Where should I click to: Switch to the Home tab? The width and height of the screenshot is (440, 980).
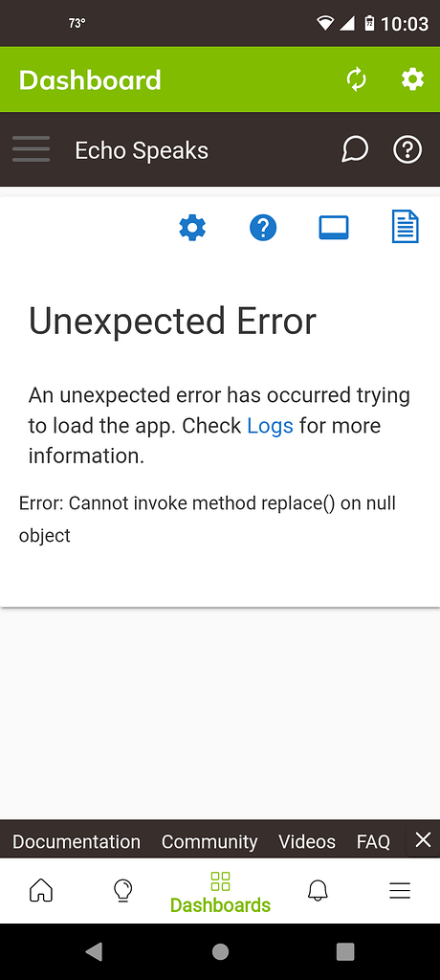click(x=41, y=890)
